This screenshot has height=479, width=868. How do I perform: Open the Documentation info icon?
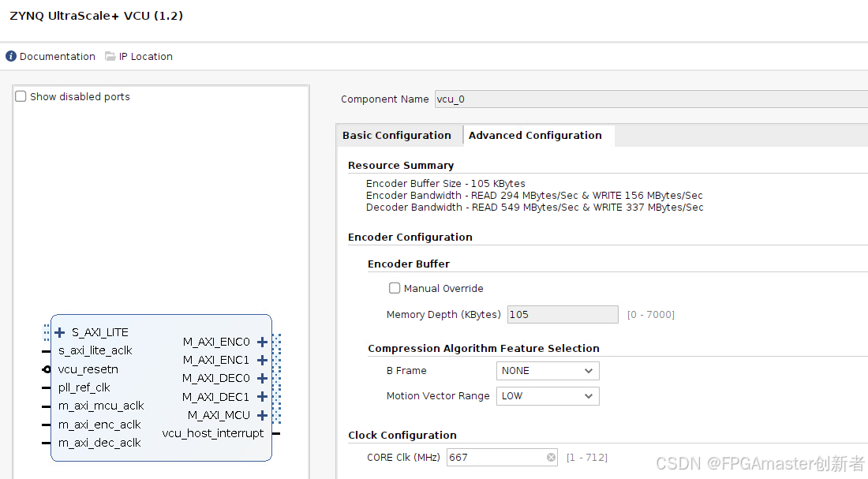11,57
